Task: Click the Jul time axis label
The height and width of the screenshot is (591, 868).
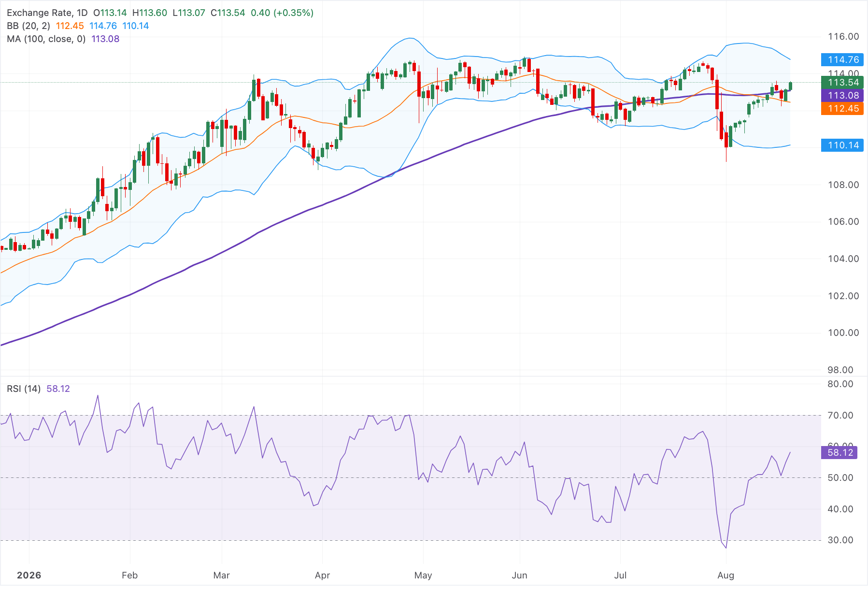Action: (x=620, y=576)
